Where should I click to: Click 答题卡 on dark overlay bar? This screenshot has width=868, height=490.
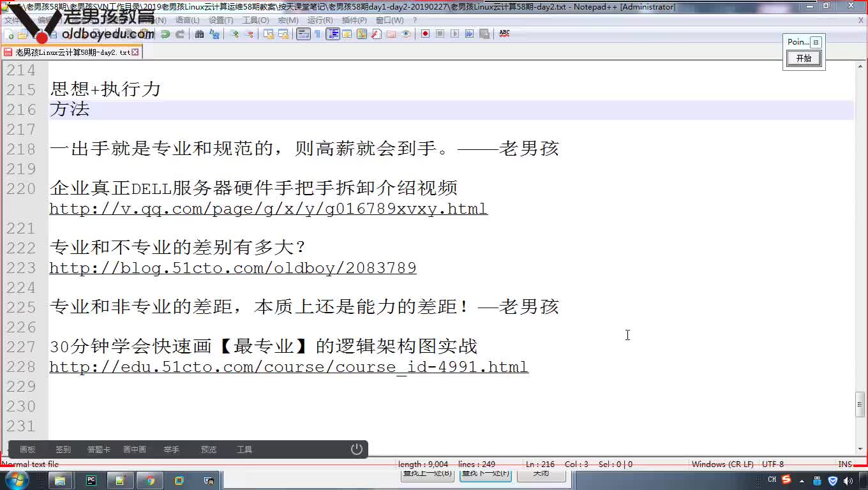point(99,450)
